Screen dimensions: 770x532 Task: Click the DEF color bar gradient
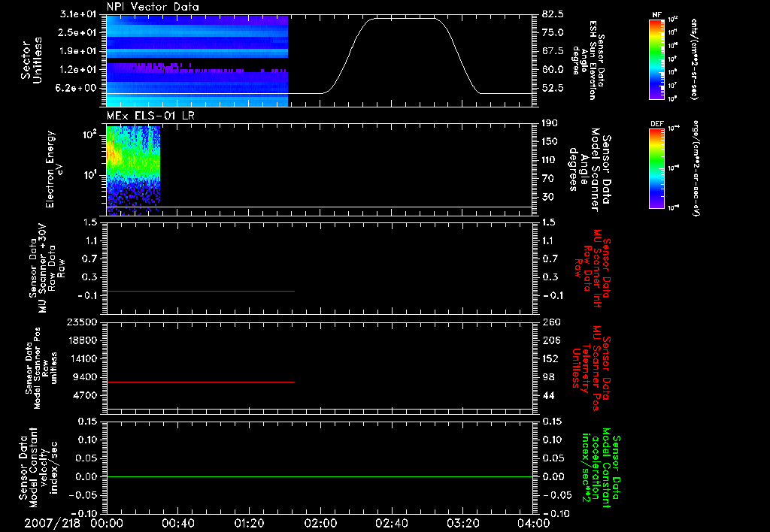pyautogui.click(x=656, y=168)
